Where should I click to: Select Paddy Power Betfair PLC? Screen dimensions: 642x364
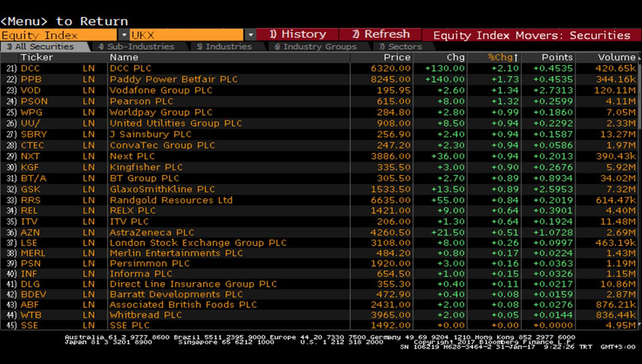173,79
